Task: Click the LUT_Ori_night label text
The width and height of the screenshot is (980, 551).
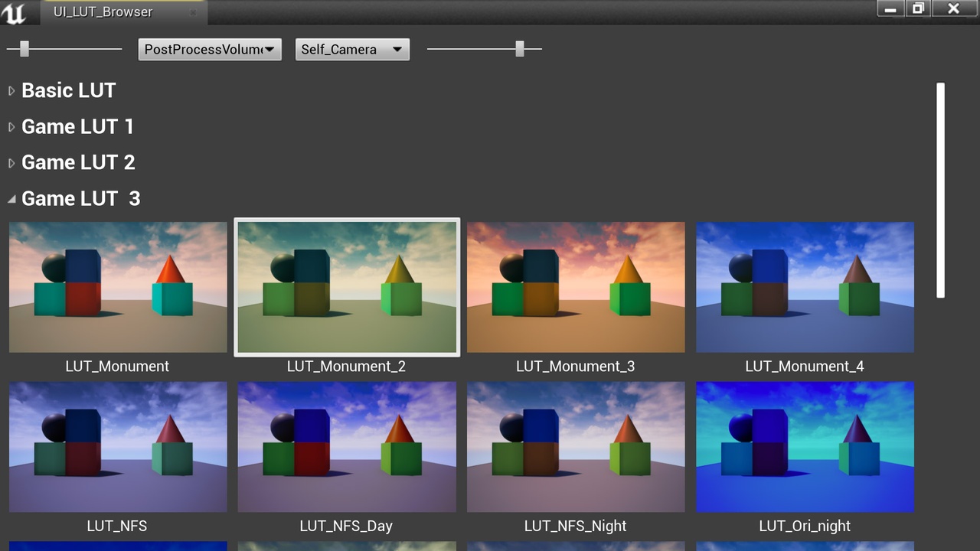Action: tap(805, 526)
